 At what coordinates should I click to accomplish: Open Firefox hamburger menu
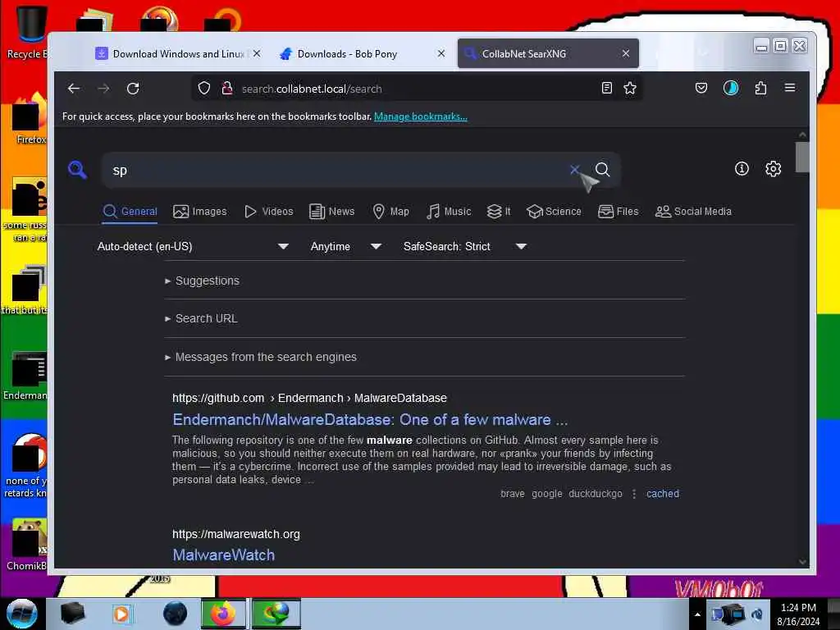pyautogui.click(x=790, y=88)
